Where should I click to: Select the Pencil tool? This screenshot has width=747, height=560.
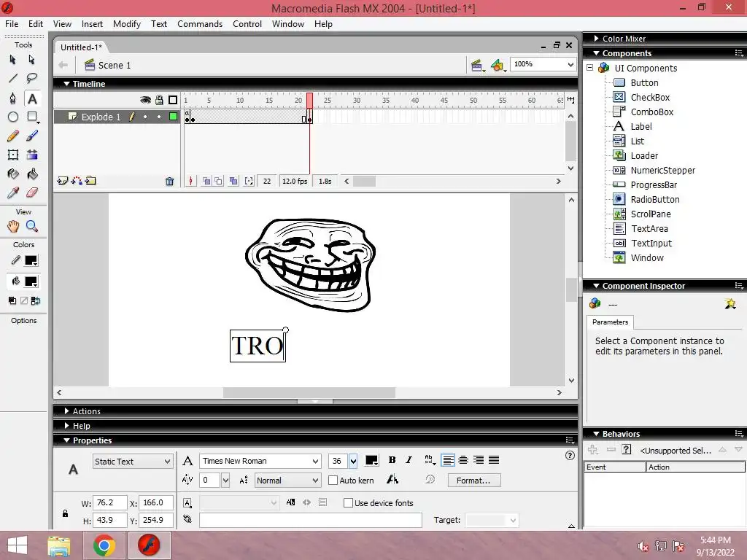click(x=13, y=136)
